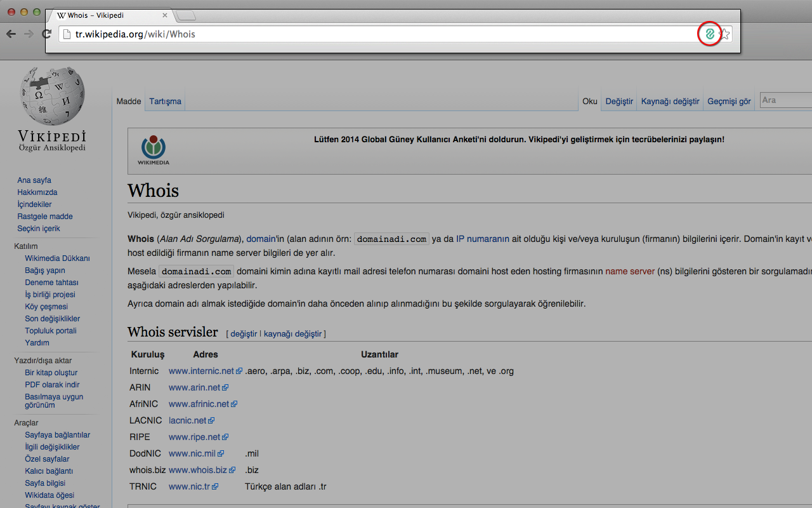Click the Wikipedia puzzle globe logo
Image resolution: width=812 pixels, height=508 pixels.
pos(52,95)
